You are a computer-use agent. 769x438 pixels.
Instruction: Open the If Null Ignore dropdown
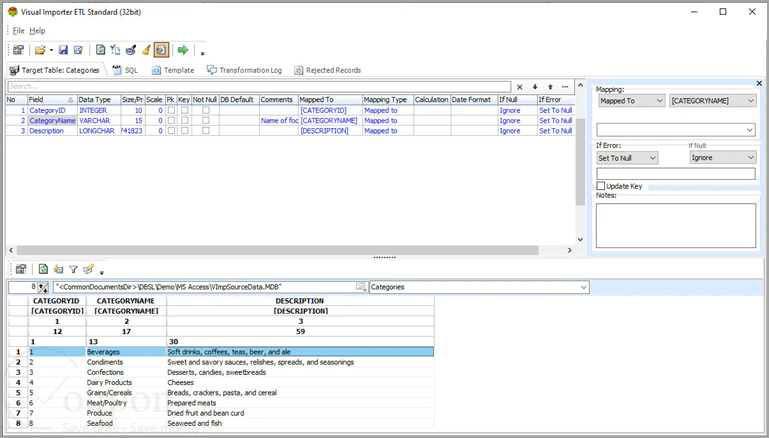tap(722, 157)
